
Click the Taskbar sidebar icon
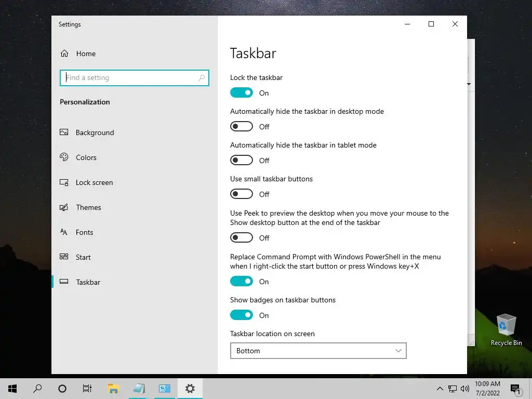[64, 282]
